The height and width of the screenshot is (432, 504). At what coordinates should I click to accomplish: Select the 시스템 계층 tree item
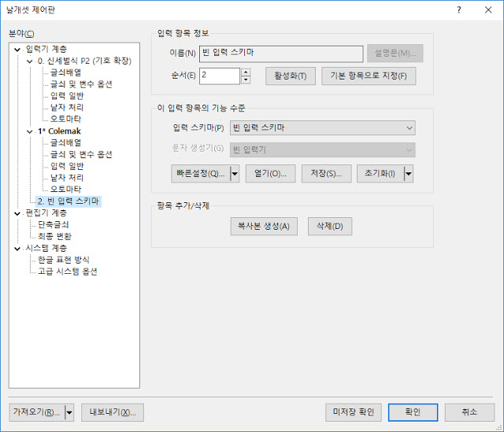[x=46, y=249]
